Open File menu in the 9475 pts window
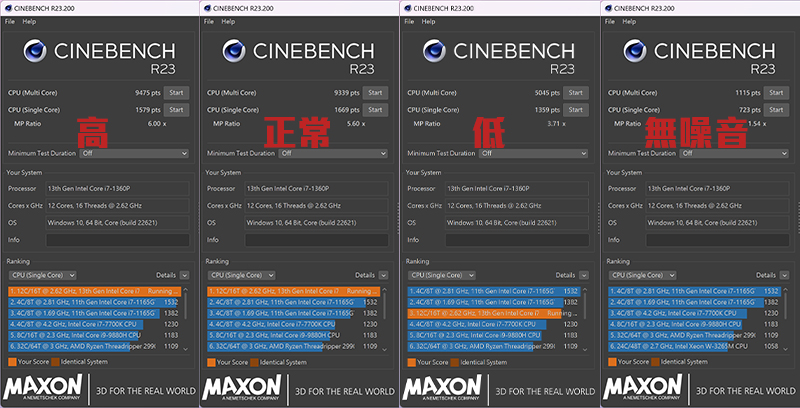 tap(10, 21)
